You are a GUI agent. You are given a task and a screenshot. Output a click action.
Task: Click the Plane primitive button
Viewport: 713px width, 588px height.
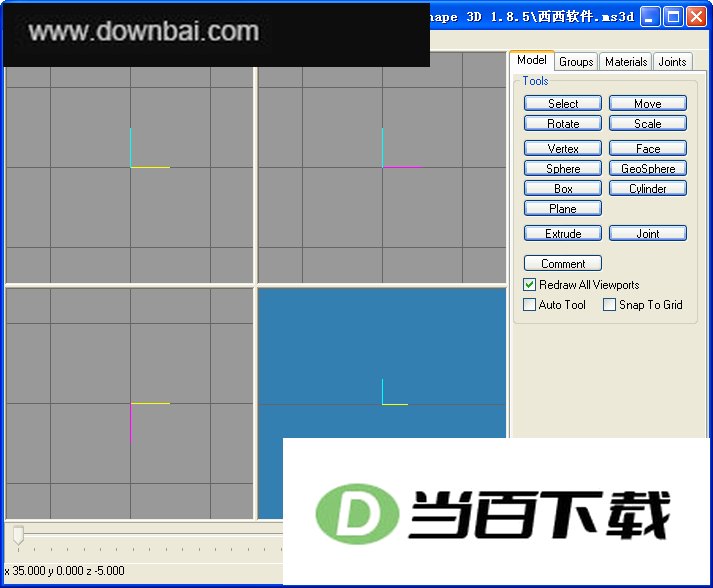click(563, 208)
